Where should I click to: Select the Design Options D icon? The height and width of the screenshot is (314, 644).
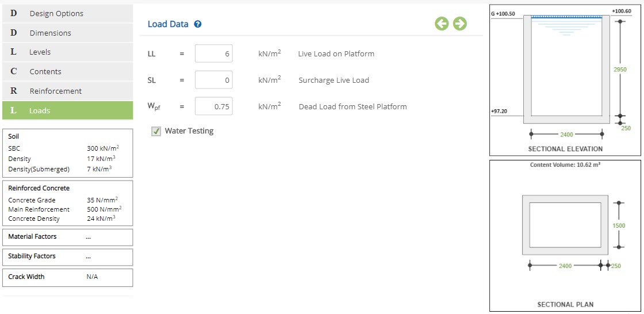click(x=14, y=13)
